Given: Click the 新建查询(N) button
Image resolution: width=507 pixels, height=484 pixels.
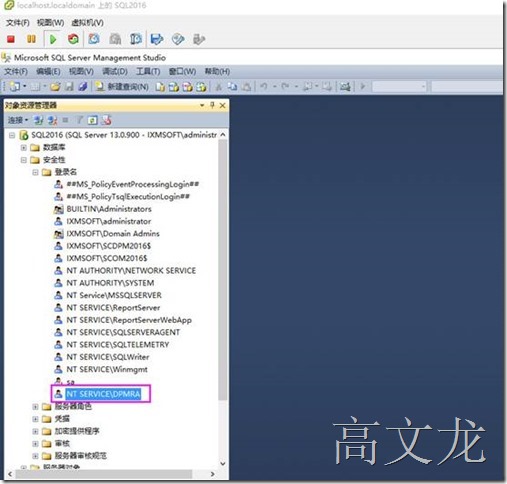Looking at the screenshot, I should (122, 87).
